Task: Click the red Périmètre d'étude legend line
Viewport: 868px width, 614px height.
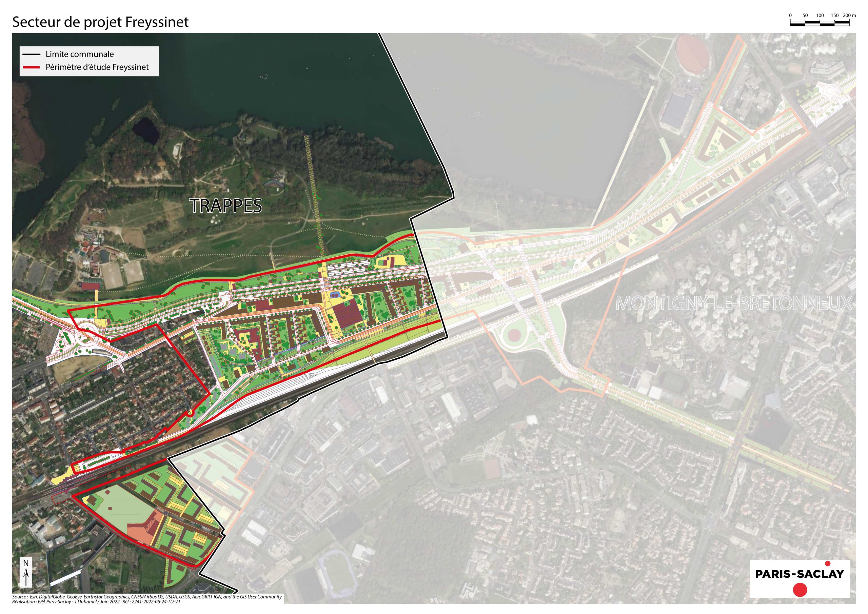Action: click(x=32, y=67)
